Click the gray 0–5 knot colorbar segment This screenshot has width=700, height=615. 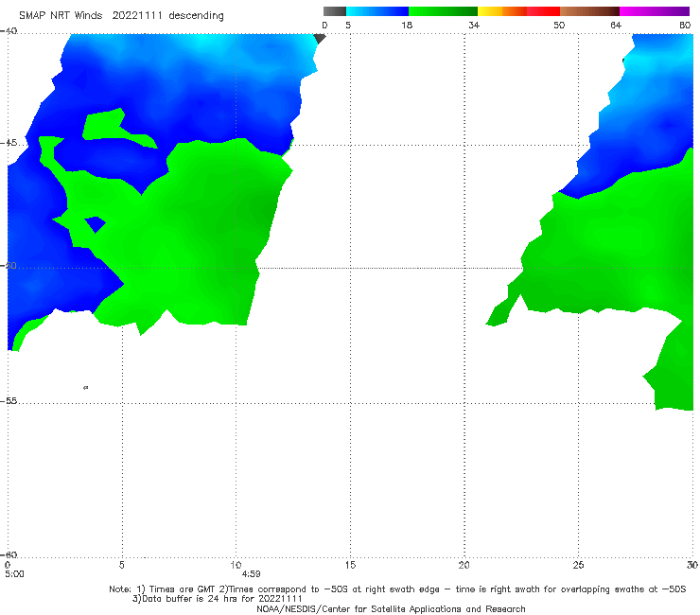tap(334, 11)
